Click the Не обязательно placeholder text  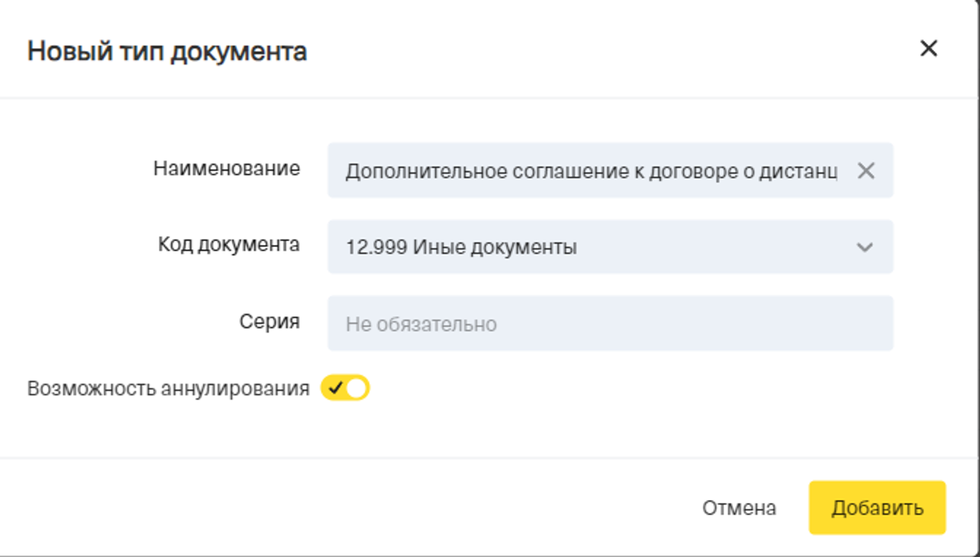(421, 324)
